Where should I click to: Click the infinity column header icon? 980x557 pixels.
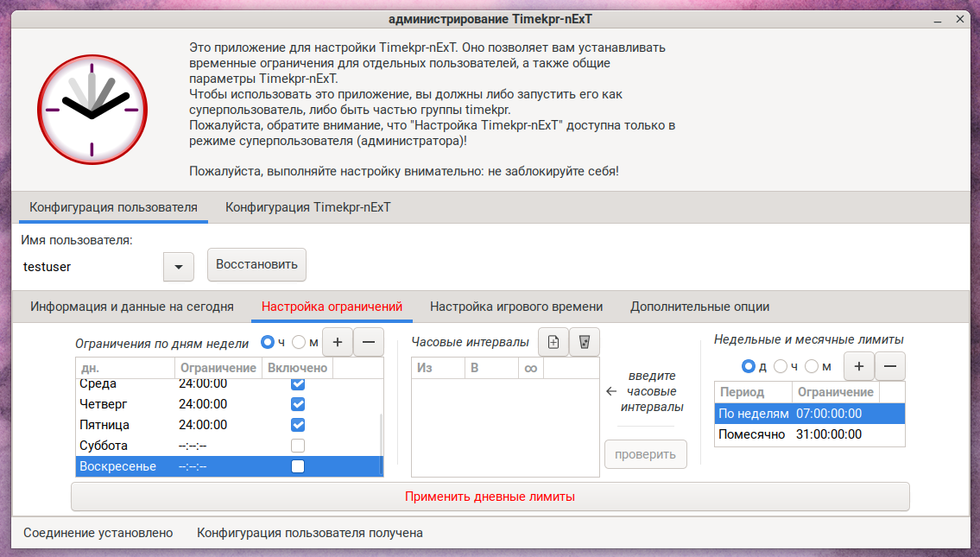point(530,368)
